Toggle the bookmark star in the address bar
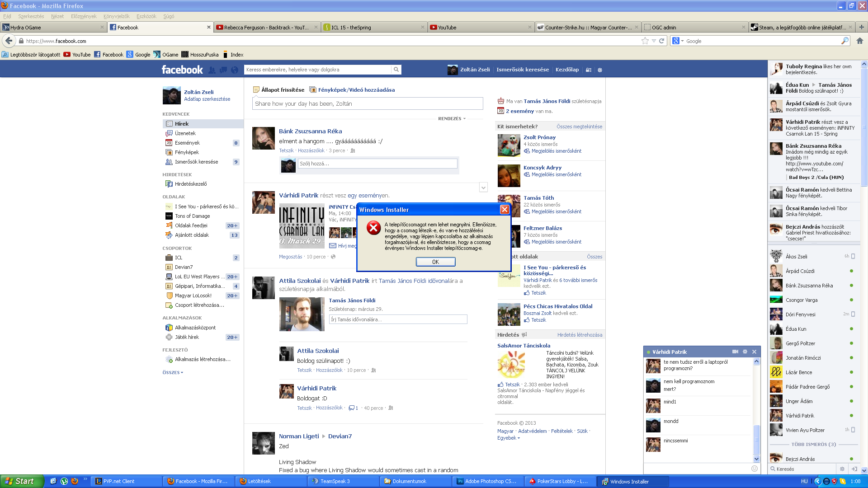868x488 pixels. pyautogui.click(x=645, y=41)
